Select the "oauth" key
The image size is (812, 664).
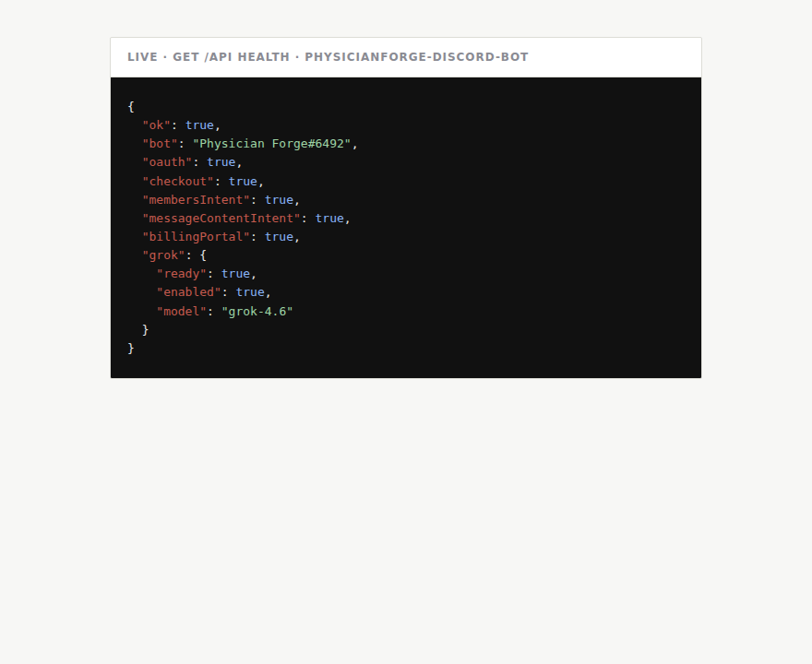point(167,162)
